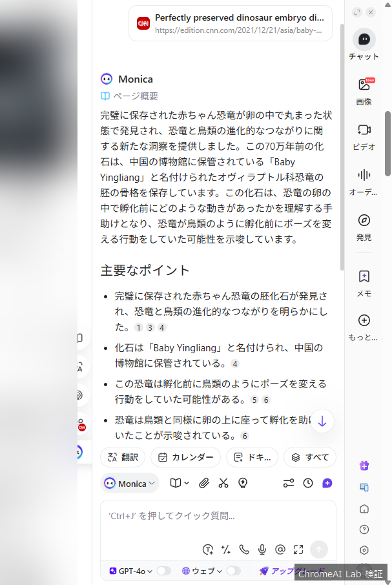
Task: Click citation 6 after 示唆されている bullet
Action: pos(245,436)
